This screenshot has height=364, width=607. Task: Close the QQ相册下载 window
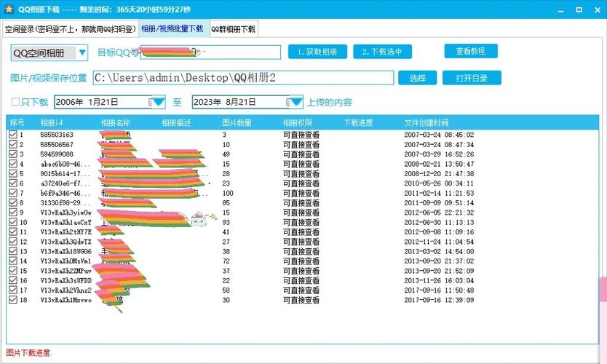click(598, 10)
